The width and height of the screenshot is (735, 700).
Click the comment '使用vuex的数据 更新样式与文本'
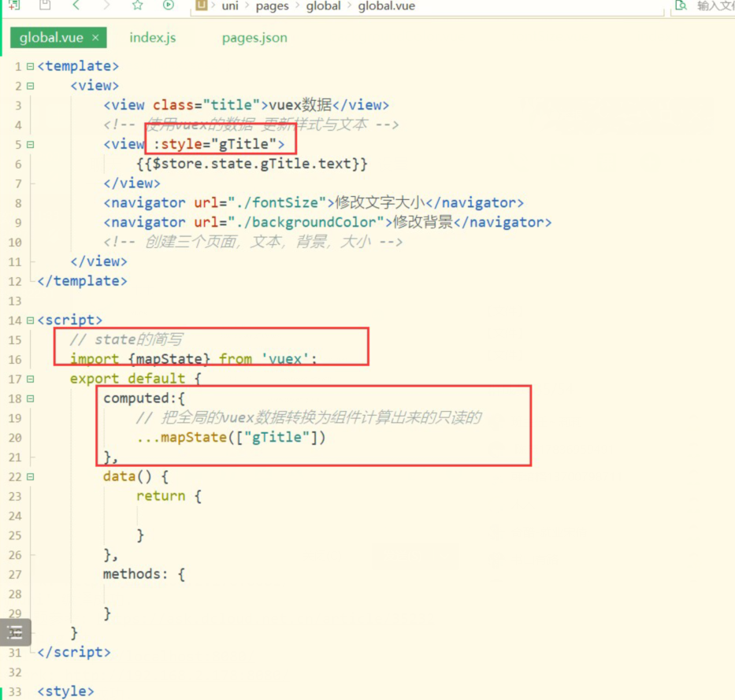[256, 124]
